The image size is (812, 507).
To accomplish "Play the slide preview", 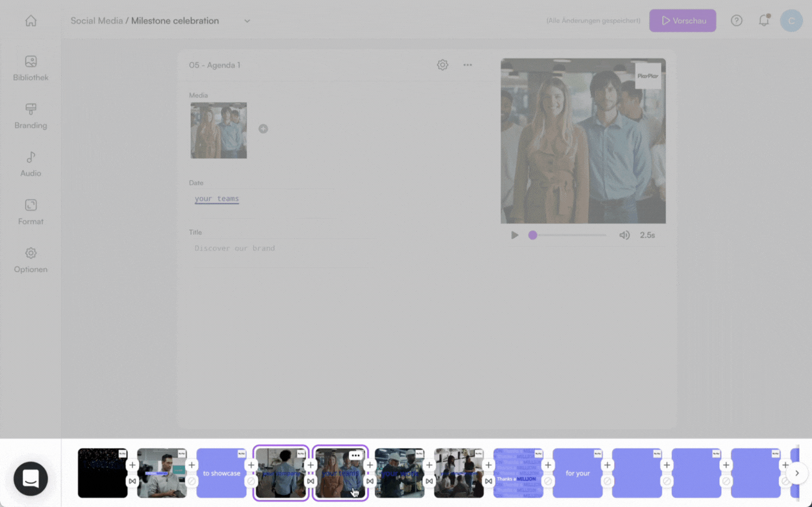I will point(515,235).
